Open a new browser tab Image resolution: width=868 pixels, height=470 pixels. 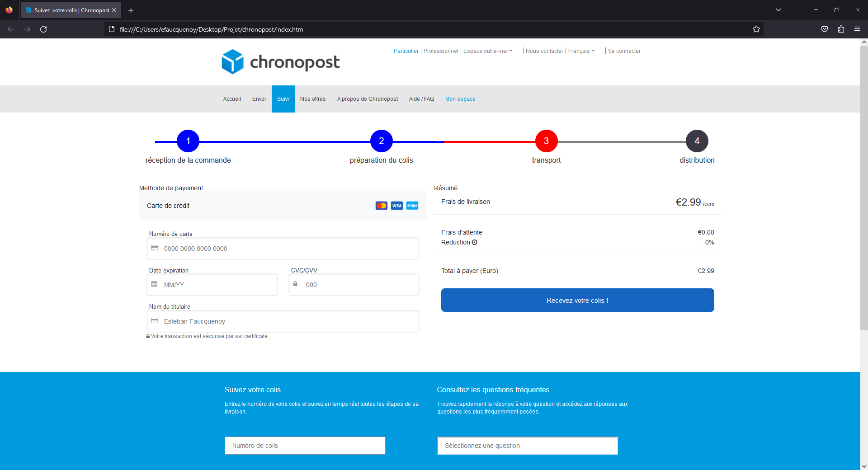click(131, 10)
